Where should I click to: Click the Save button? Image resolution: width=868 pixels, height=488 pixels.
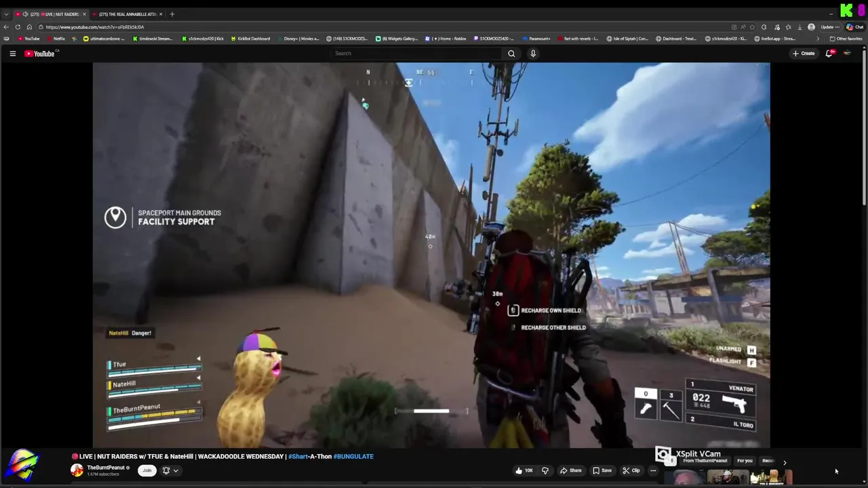pos(602,470)
